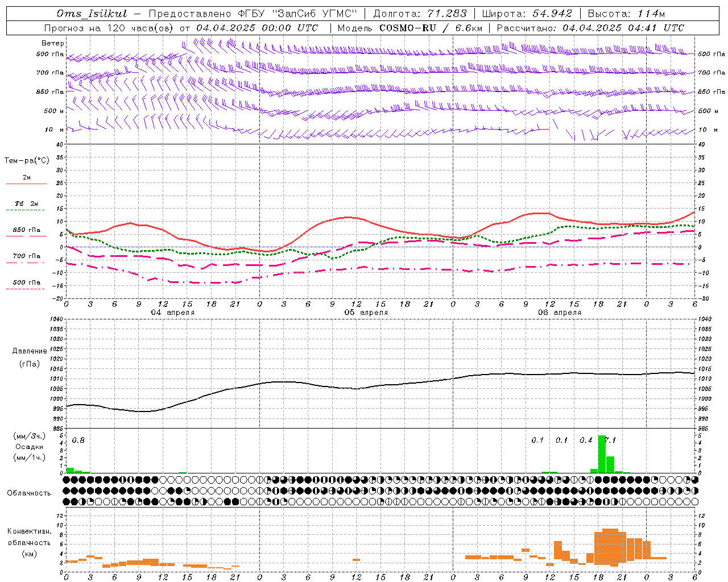Click the 04 апреля date label

coord(173,313)
